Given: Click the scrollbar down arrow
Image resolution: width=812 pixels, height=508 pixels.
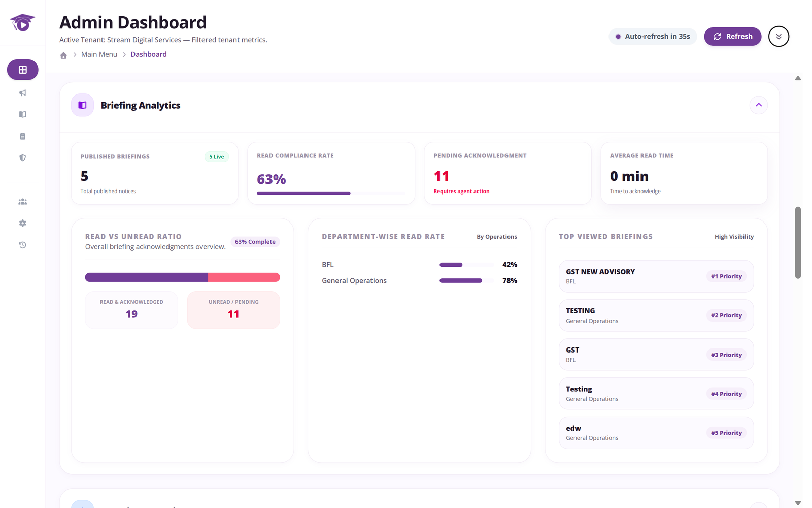Looking at the screenshot, I should 798,503.
